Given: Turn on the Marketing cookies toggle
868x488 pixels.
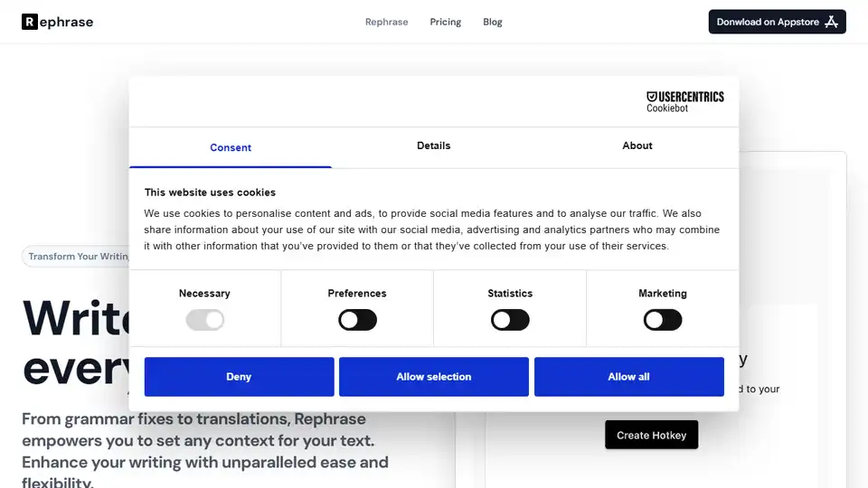Looking at the screenshot, I should 663,320.
